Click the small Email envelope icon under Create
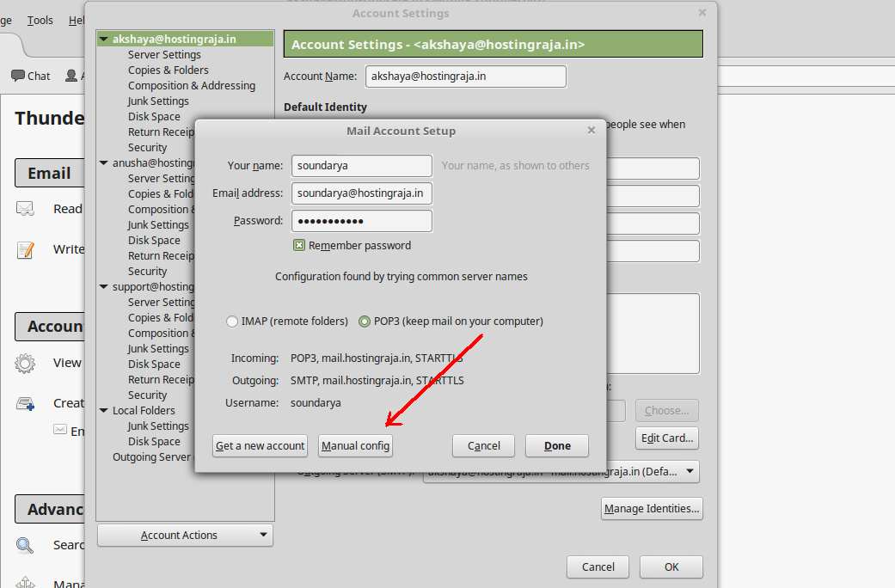 click(x=60, y=429)
